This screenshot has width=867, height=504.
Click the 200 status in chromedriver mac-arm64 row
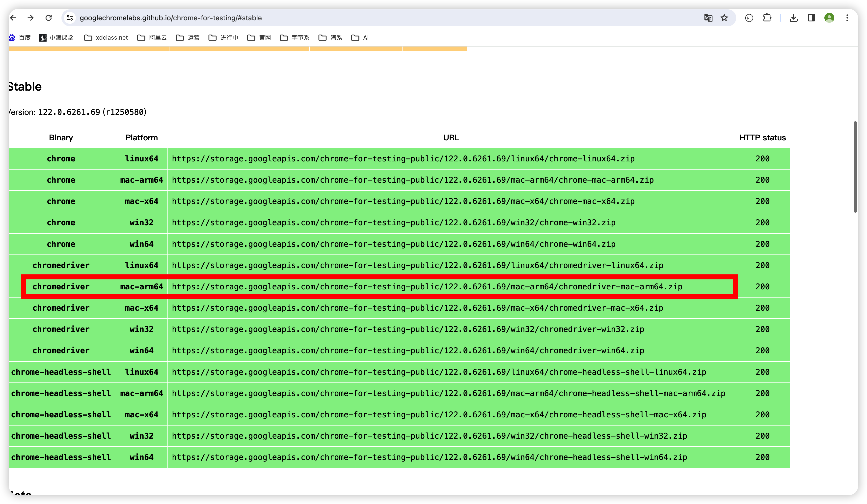pos(762,286)
